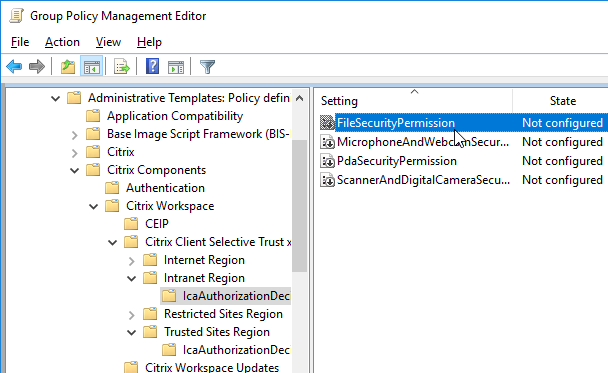Sort by the State column header
This screenshot has width=608, height=373.
563,101
